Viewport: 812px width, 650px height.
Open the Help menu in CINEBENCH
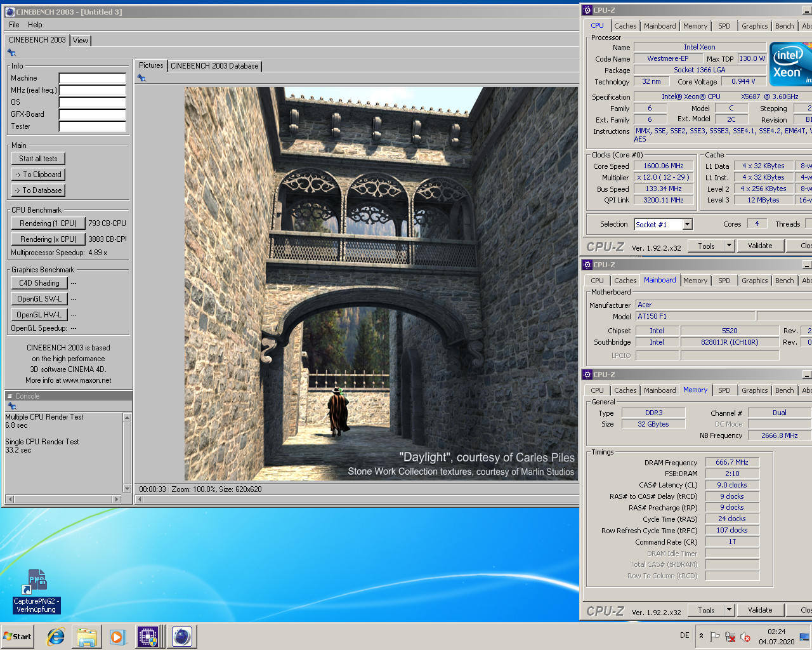[x=35, y=25]
